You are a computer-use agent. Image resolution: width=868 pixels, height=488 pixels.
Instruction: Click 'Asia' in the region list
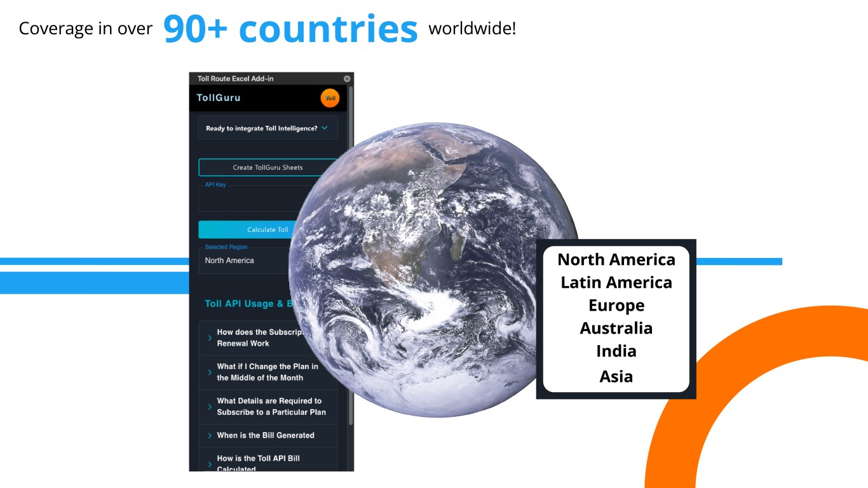616,376
